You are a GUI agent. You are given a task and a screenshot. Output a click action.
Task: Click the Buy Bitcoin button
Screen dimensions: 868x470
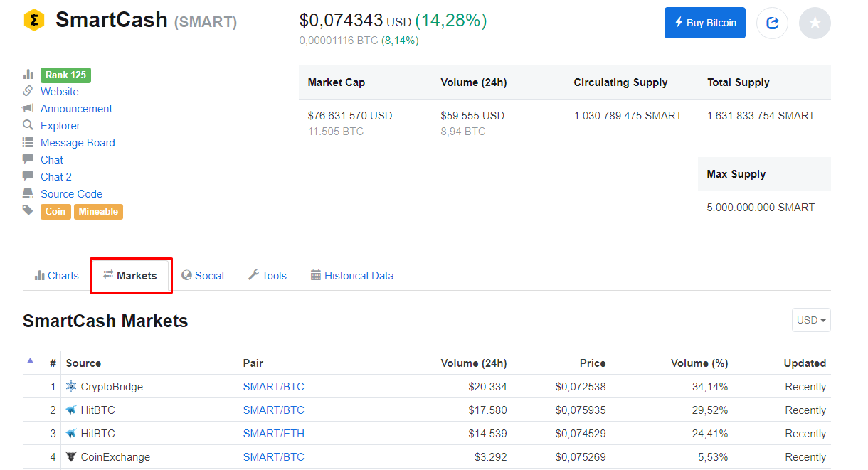tap(705, 23)
